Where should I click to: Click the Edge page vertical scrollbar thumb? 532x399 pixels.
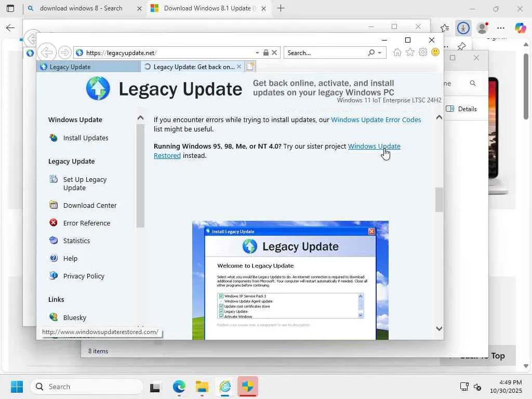(x=526, y=87)
